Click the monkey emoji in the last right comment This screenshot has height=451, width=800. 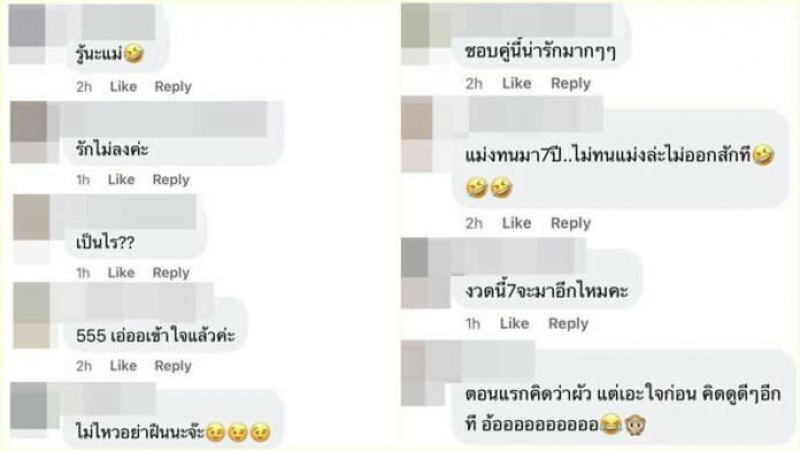pyautogui.click(x=636, y=424)
